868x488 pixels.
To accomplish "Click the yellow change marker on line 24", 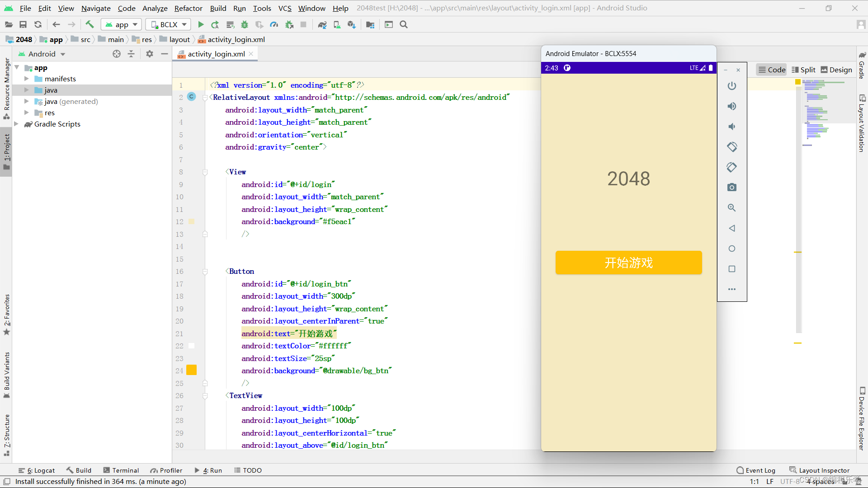I will click(x=192, y=370).
